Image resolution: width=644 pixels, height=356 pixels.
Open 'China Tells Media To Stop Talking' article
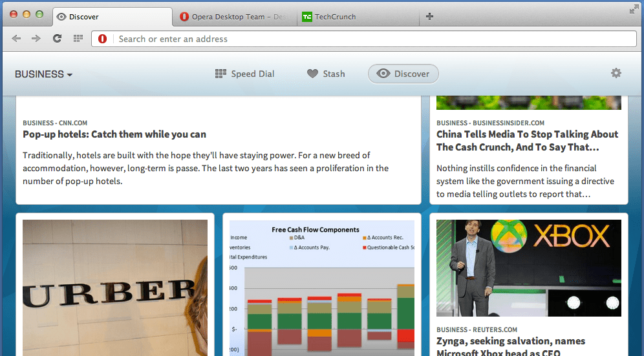coord(528,141)
